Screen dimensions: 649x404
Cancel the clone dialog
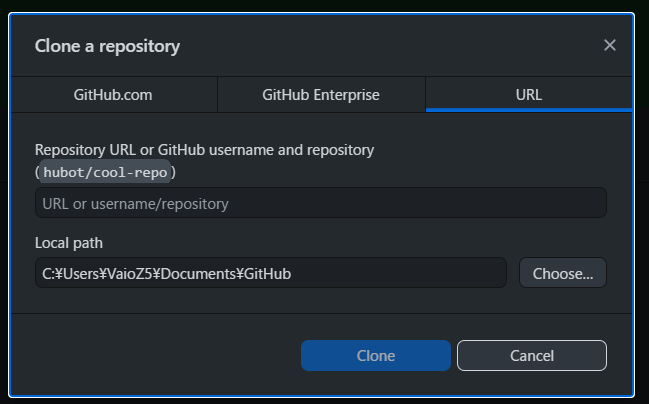click(x=532, y=355)
